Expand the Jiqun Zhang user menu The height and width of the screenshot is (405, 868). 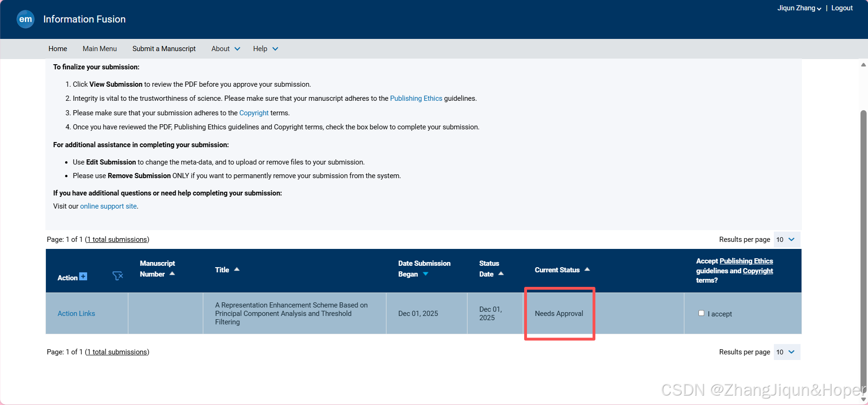pos(799,8)
